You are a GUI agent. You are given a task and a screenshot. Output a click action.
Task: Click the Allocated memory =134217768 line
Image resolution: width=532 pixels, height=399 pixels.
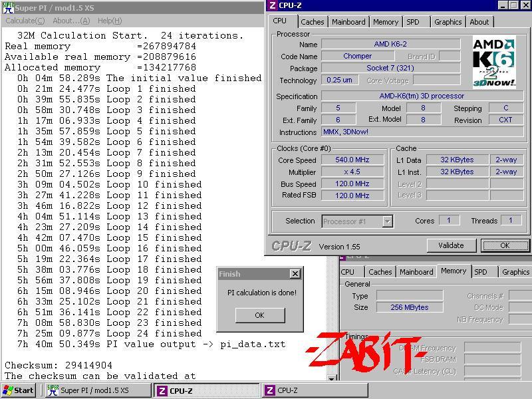tap(100, 67)
